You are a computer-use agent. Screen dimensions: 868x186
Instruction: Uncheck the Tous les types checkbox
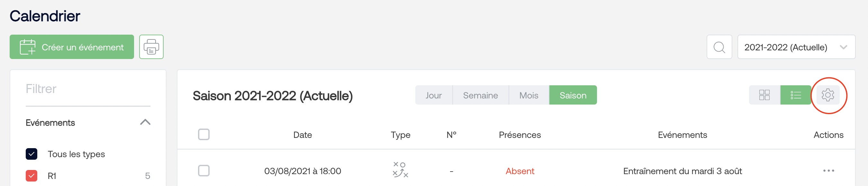[x=31, y=154]
